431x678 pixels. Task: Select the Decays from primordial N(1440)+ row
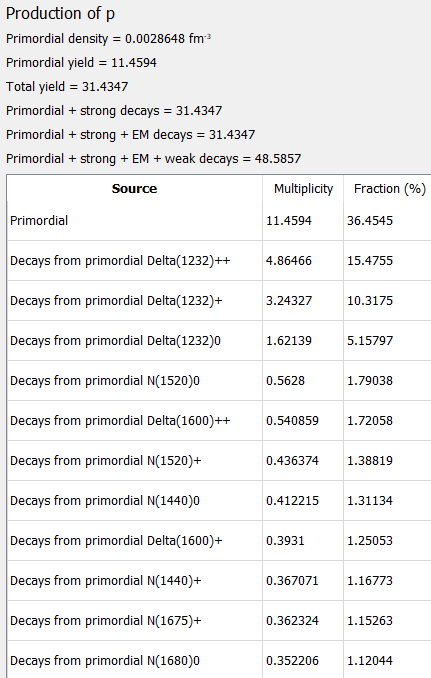(x=219, y=581)
